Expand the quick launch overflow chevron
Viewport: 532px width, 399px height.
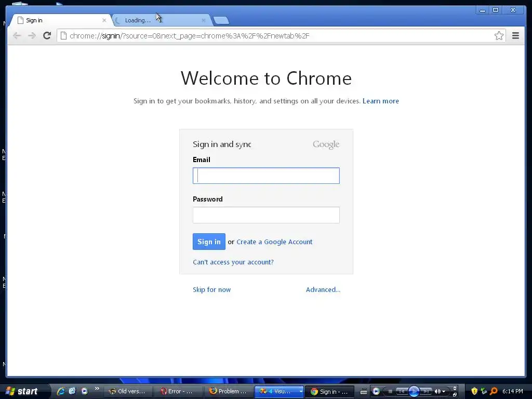(x=97, y=389)
